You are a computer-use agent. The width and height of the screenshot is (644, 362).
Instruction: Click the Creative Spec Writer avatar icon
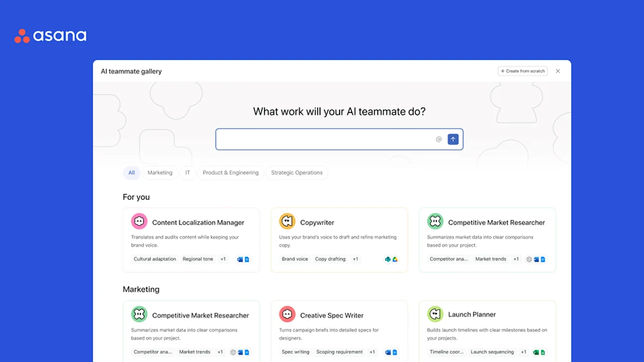(287, 314)
